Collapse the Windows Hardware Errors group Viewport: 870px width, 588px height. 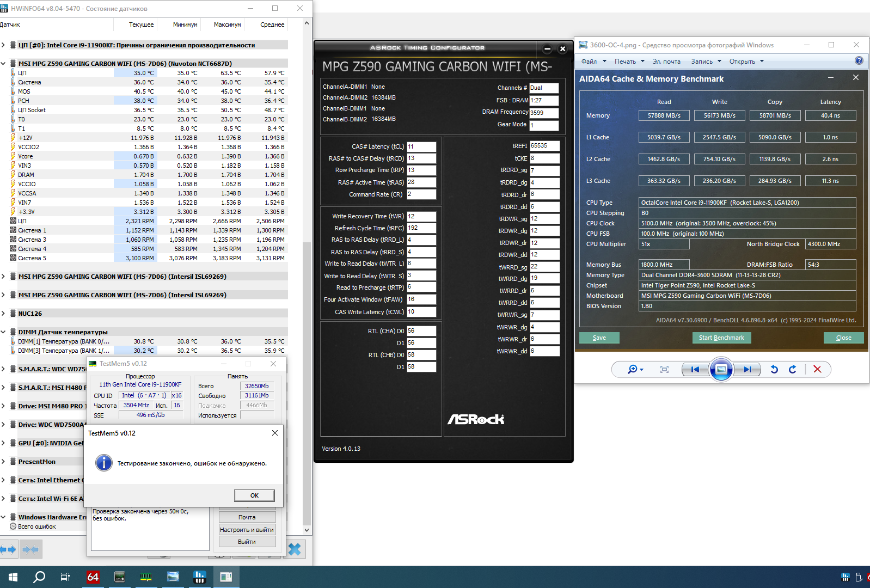(3, 517)
